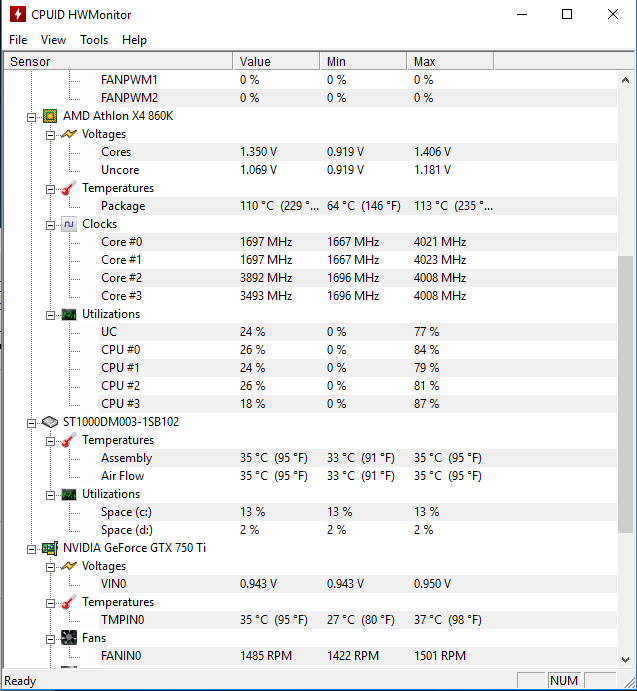Screen dimensions: 637x691
Task: Open the View menu
Action: (54, 40)
